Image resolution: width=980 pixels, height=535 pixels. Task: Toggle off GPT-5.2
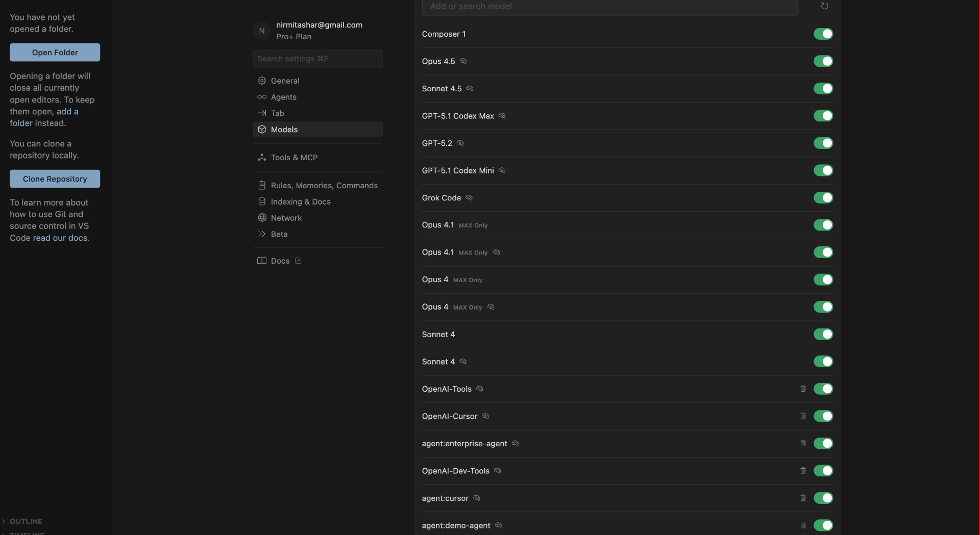[x=823, y=143]
